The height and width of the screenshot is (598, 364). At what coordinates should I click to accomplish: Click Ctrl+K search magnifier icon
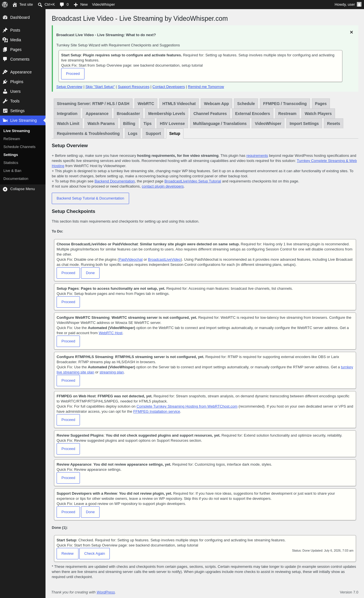(x=40, y=5)
